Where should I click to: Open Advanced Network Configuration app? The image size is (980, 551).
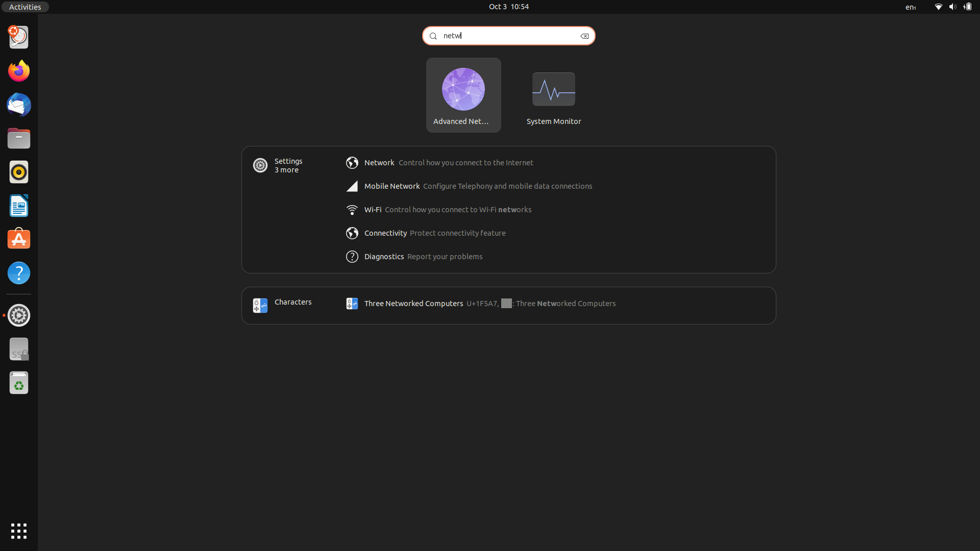click(x=463, y=95)
